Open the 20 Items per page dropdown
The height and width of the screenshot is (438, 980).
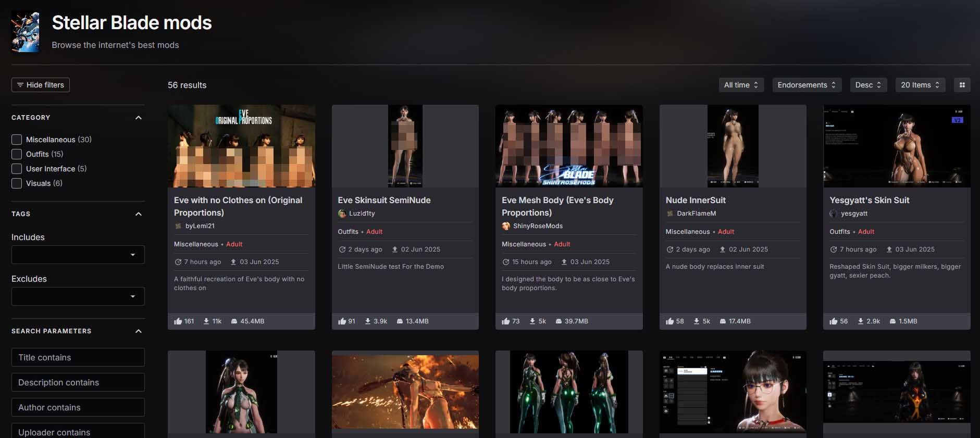tap(920, 85)
